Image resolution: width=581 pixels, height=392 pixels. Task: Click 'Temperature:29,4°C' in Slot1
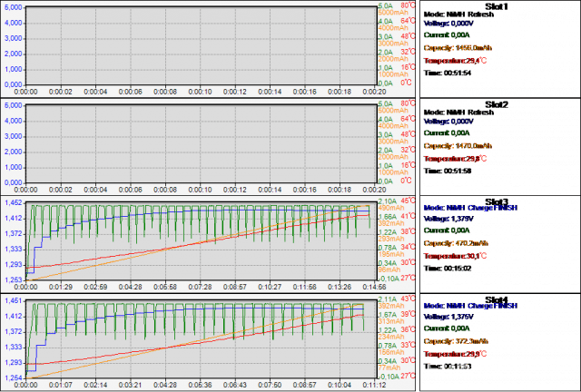pos(455,61)
